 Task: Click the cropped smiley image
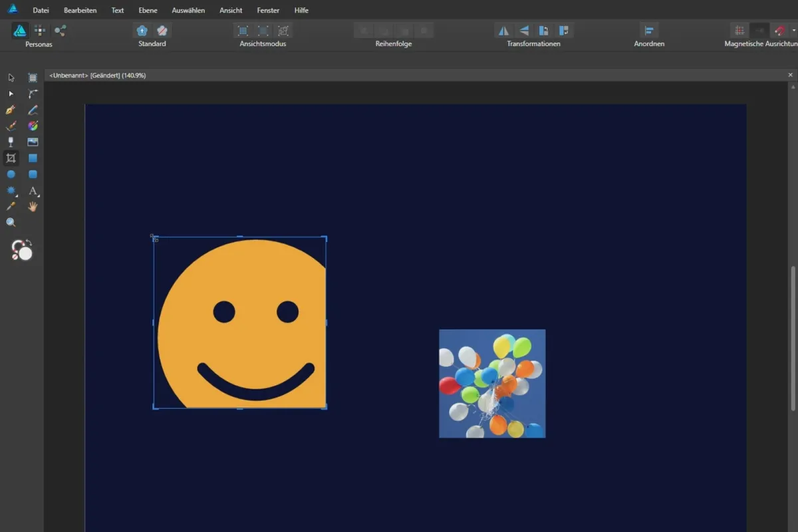241,323
